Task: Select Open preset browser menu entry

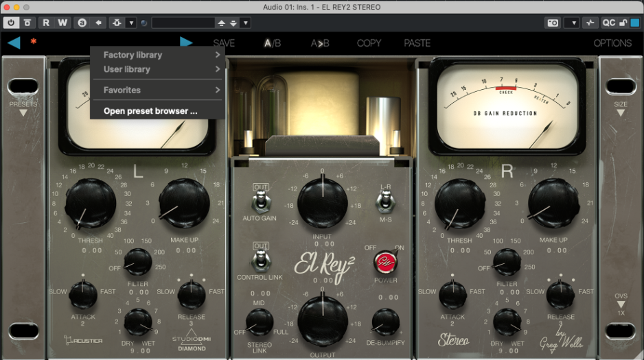Action: tap(158, 110)
